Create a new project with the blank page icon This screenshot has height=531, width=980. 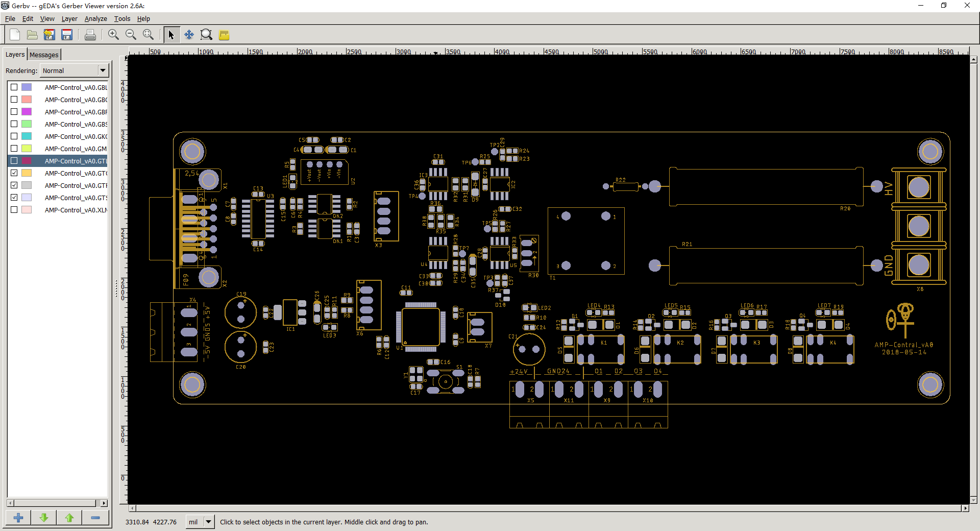point(15,35)
